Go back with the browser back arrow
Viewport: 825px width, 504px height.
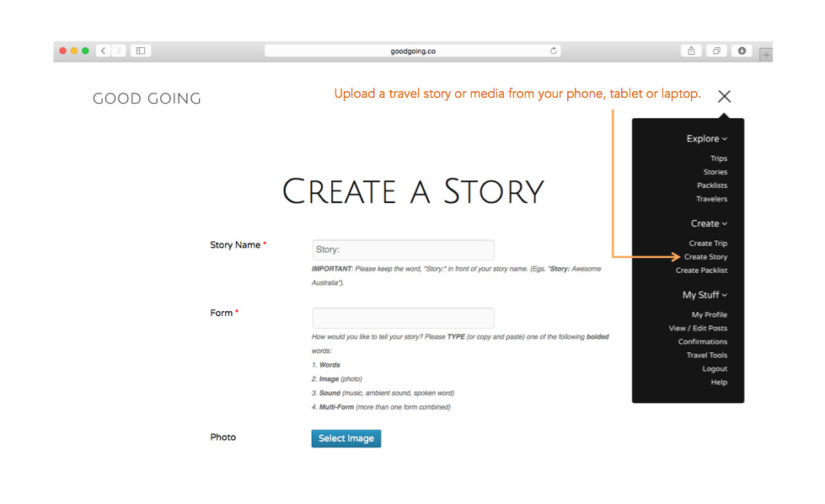tap(104, 51)
